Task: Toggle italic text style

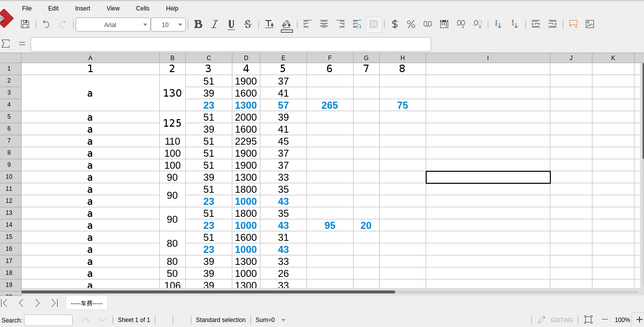Action: 215,24
